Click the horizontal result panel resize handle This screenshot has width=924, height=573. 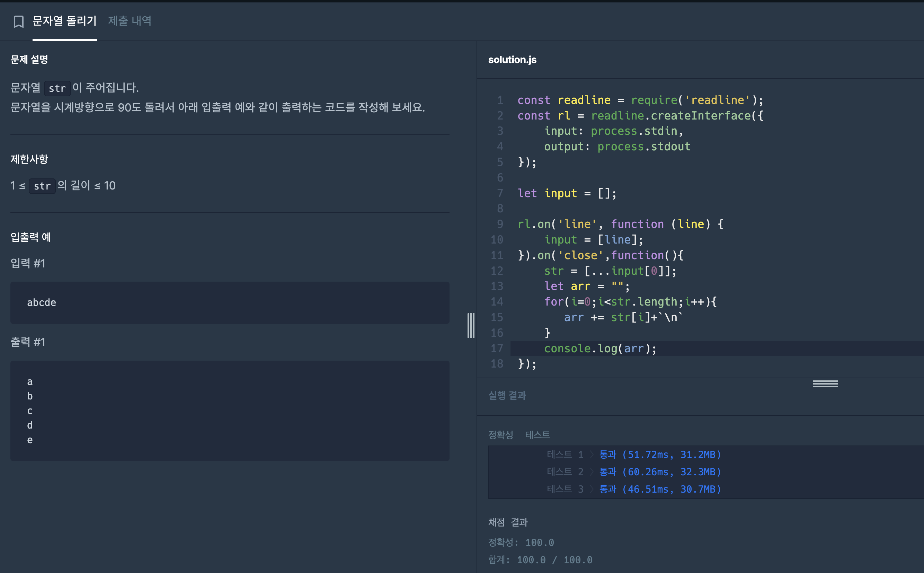(x=825, y=384)
